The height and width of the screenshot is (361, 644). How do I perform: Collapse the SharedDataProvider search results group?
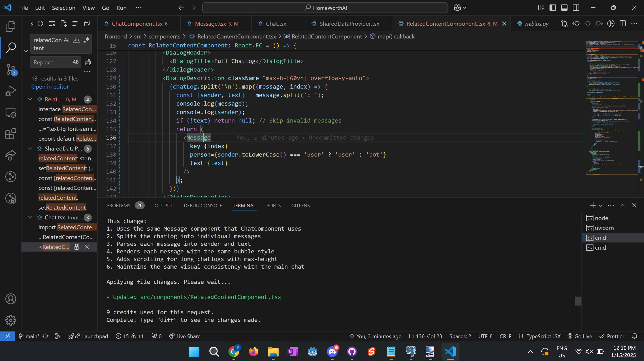(x=30, y=149)
